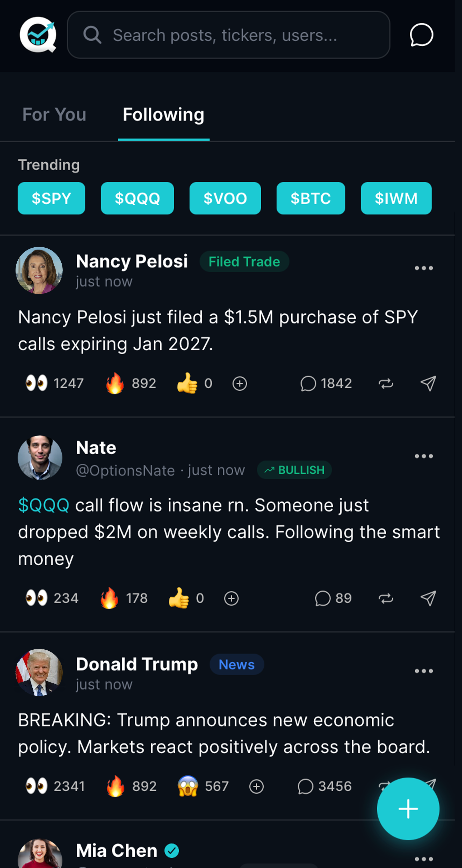Switch to the For You tab
462x868 pixels.
click(54, 114)
